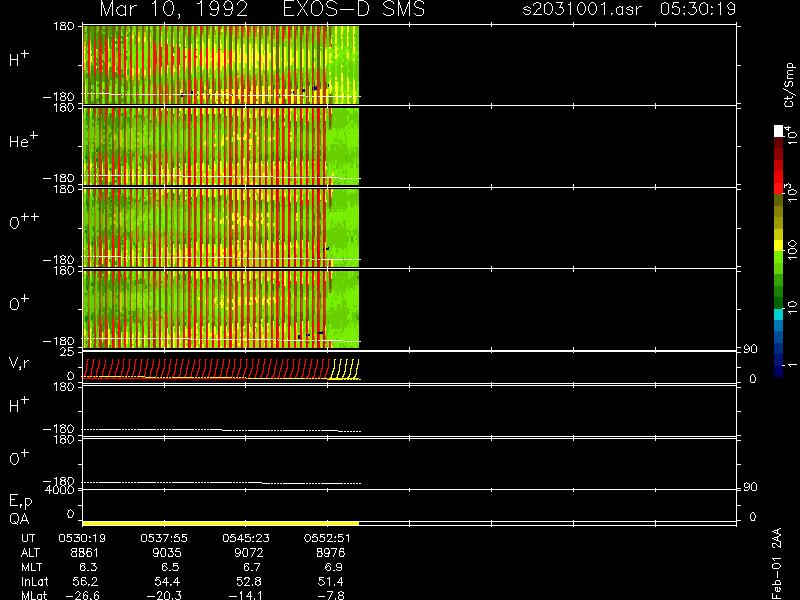Click the 'He+' panel label
This screenshot has height=600, width=800.
pyautogui.click(x=23, y=140)
